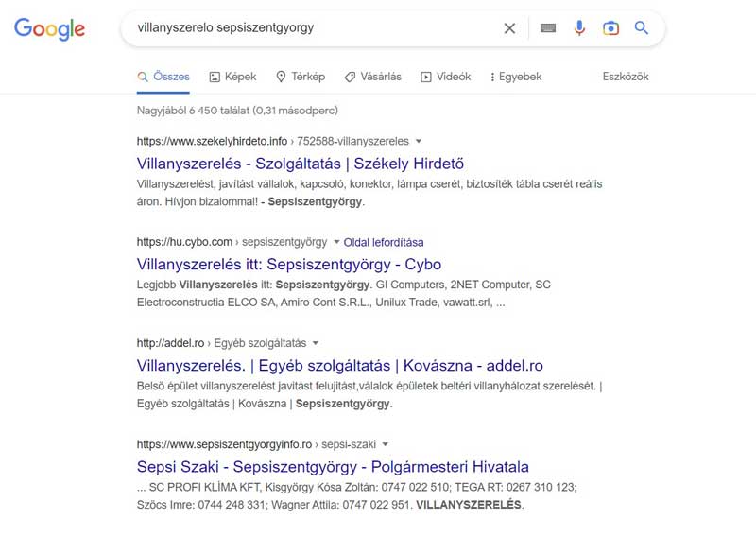Go to the Videók tab
756x536 pixels.
(x=445, y=77)
